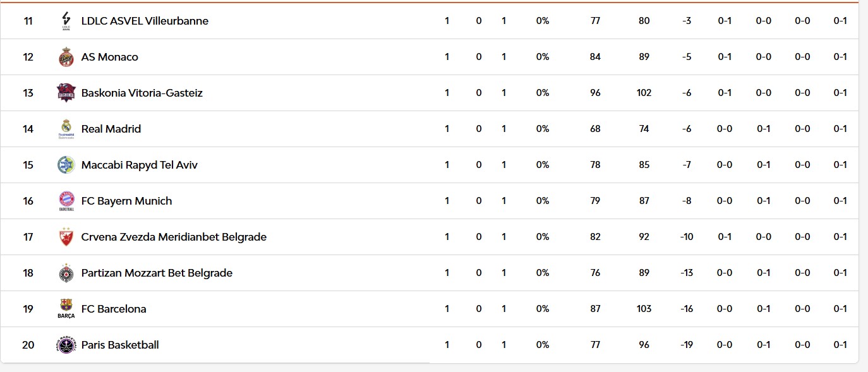
Task: Open the Baskonia Vitoria-Gasteiz name link
Action: (142, 93)
